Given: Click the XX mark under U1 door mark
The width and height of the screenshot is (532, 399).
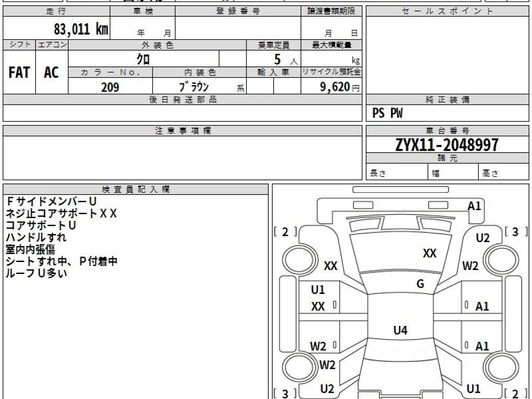Looking at the screenshot, I should (318, 306).
